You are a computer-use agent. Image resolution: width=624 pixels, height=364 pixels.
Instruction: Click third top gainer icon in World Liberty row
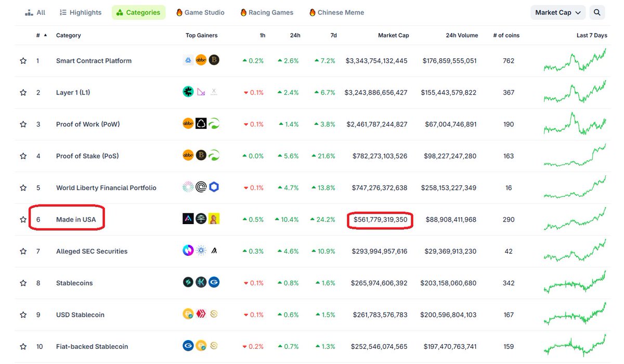[x=214, y=187]
